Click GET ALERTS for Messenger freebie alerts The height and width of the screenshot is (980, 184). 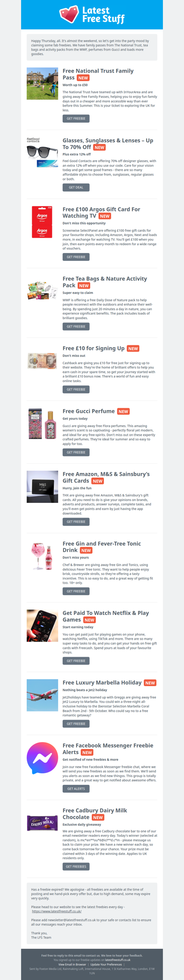(76, 789)
